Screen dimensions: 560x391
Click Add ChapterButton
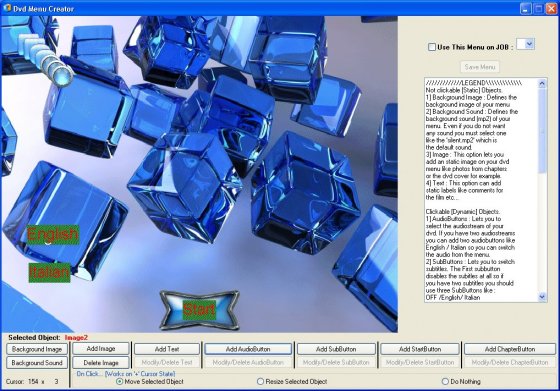[510, 349]
